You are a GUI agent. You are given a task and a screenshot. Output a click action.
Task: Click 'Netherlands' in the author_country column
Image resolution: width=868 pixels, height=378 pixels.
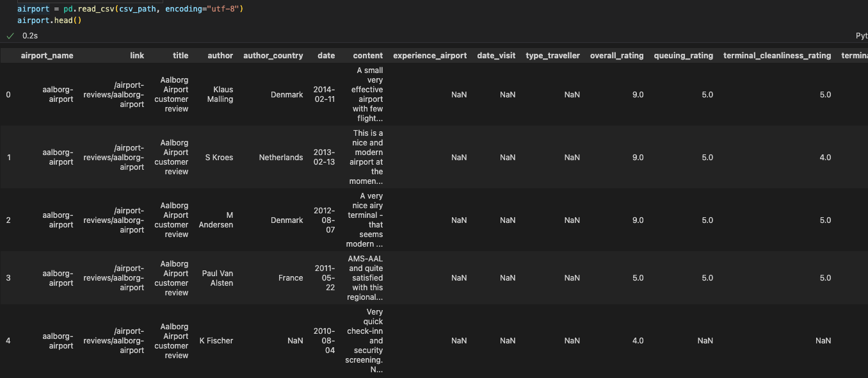281,157
